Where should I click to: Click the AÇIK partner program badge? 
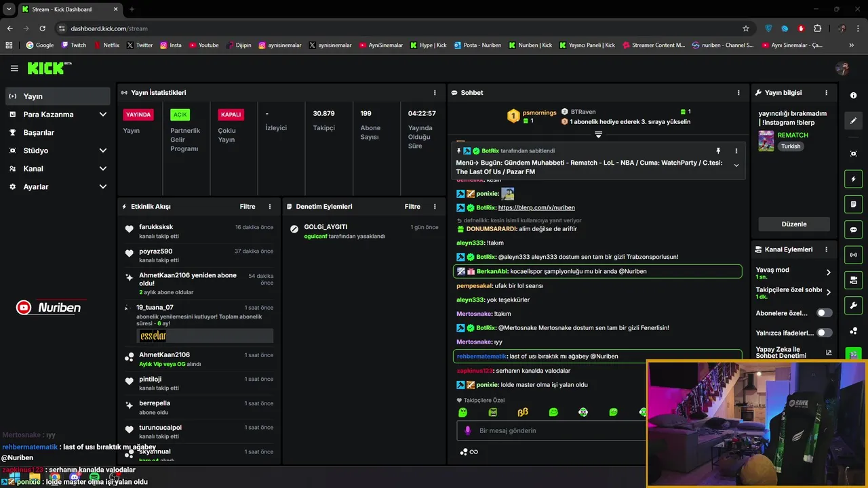coord(180,115)
